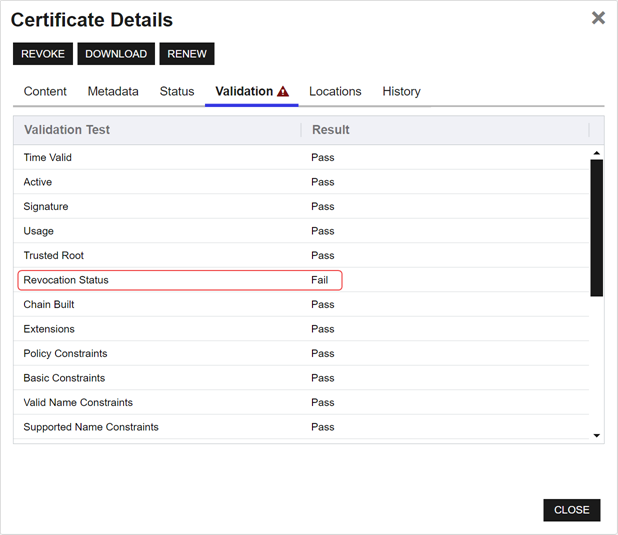This screenshot has height=535, width=618.
Task: Click the CLOSE button at bottom
Action: (571, 510)
